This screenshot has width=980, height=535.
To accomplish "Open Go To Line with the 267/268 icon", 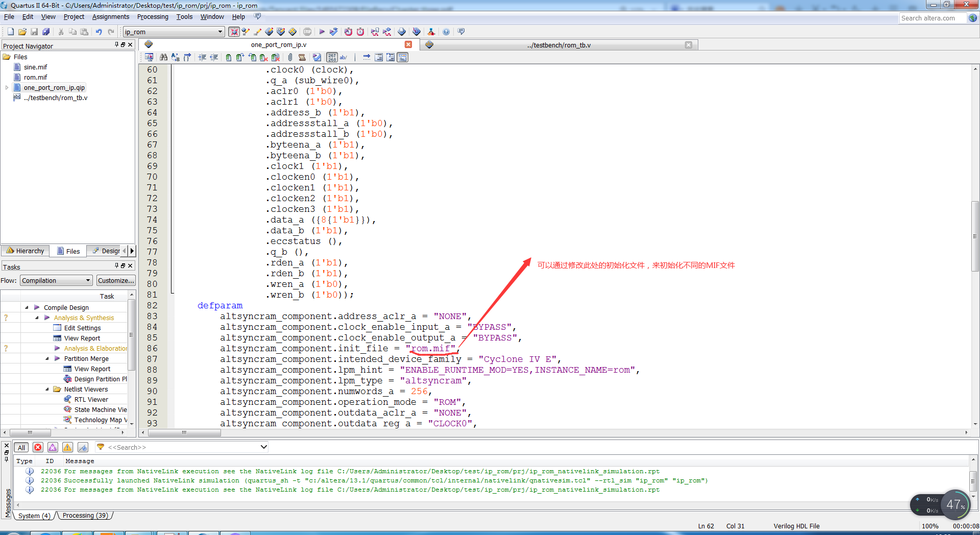I will point(332,57).
